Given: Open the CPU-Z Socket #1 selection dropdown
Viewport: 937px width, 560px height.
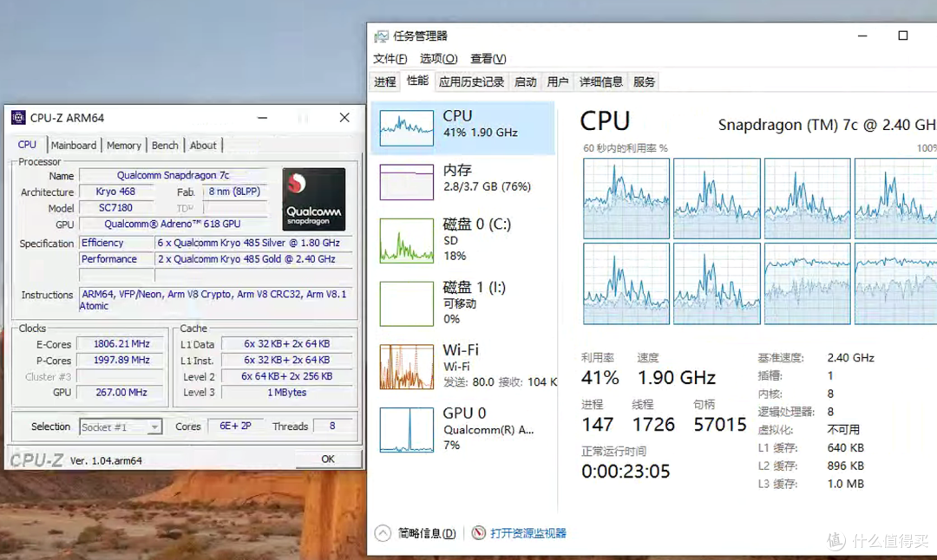Looking at the screenshot, I should pos(120,427).
